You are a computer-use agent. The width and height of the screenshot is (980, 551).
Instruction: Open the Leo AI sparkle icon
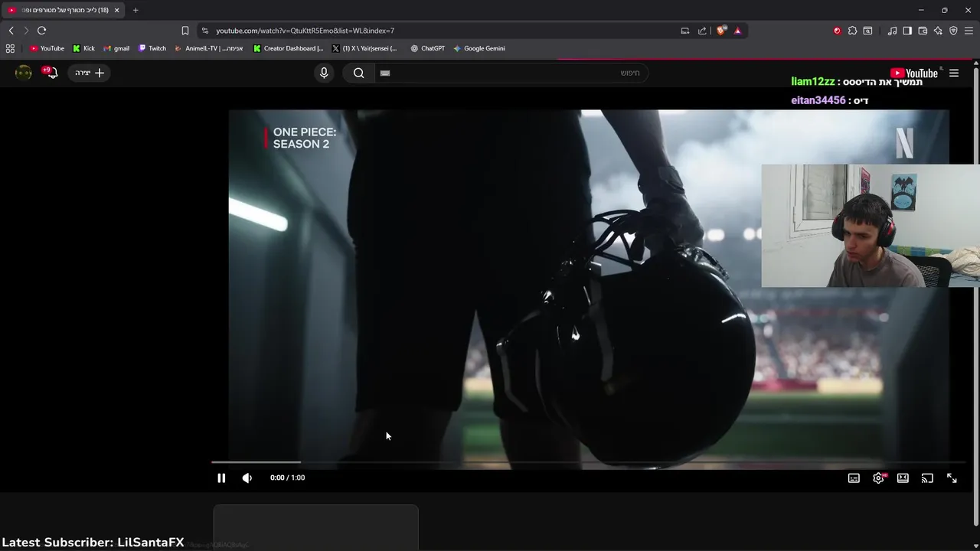(x=938, y=31)
